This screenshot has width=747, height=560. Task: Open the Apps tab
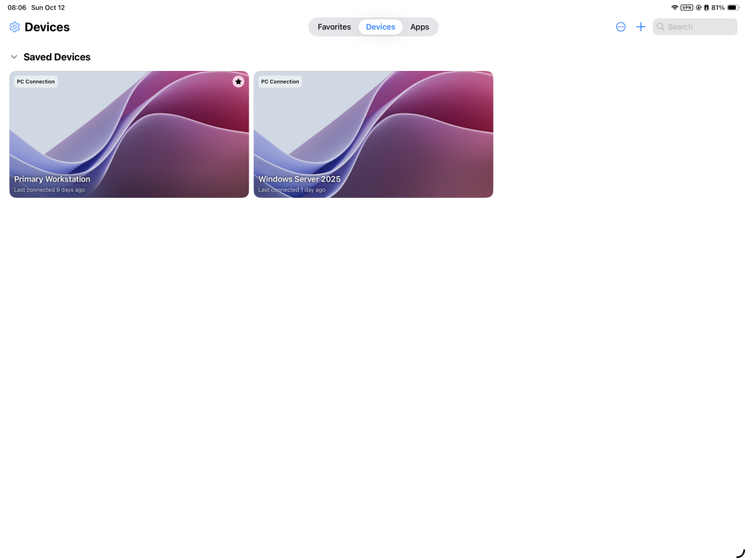click(x=420, y=26)
